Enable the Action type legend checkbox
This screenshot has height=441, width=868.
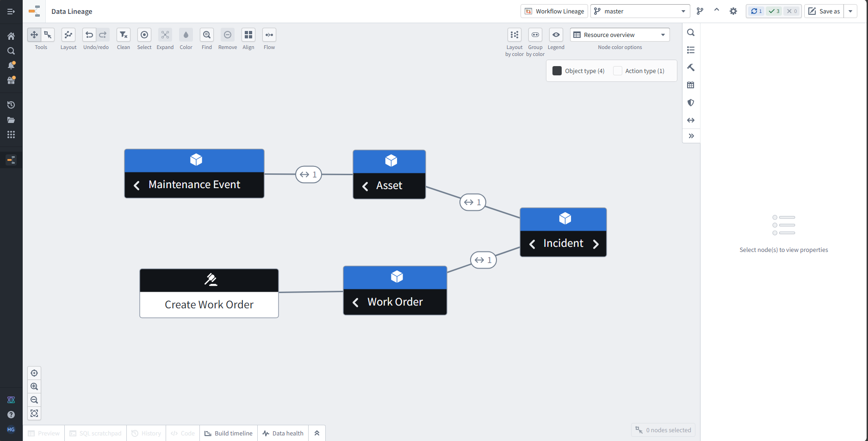[x=618, y=71]
